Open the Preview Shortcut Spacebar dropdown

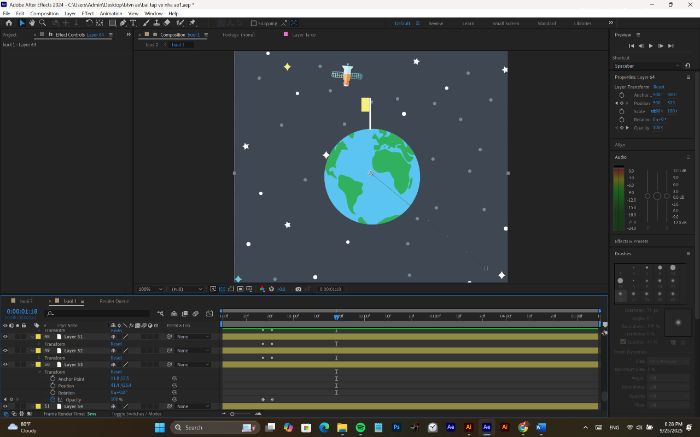(x=646, y=66)
